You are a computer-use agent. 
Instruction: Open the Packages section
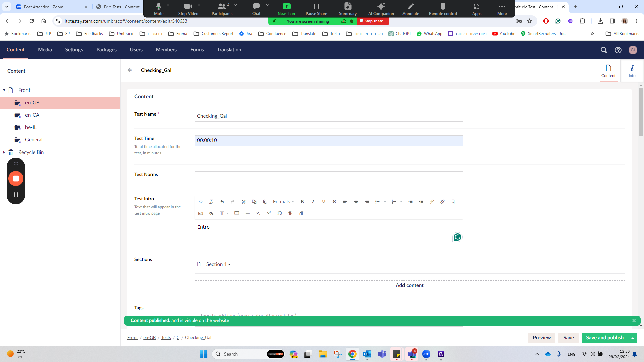[x=106, y=50]
